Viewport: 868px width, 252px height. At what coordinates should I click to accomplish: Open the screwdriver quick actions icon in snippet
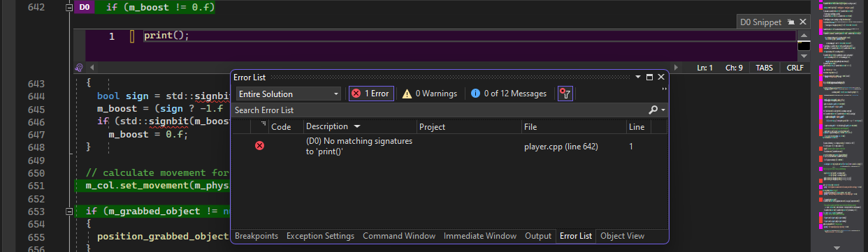point(78,68)
